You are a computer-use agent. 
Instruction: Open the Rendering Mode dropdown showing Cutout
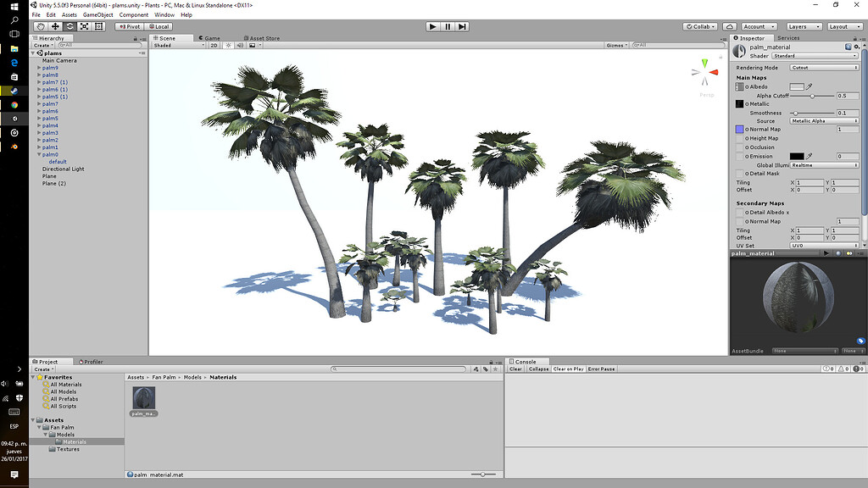tap(824, 68)
